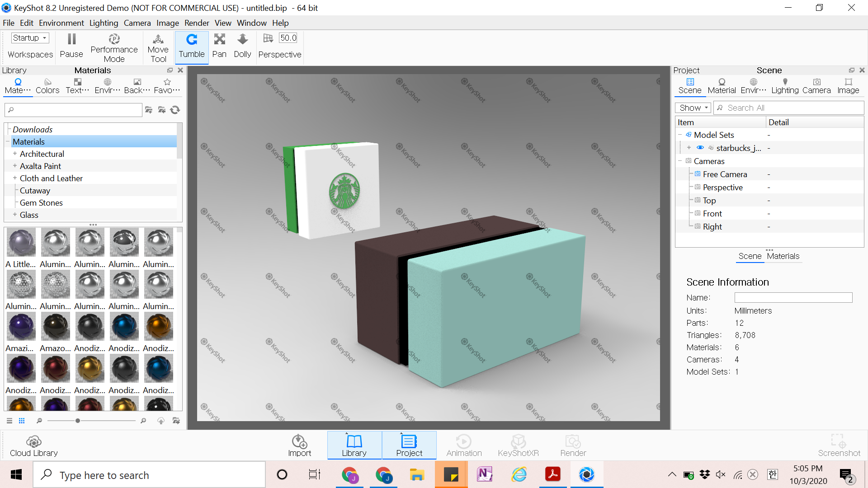The width and height of the screenshot is (868, 488).
Task: Open the Startup workspaces dropdown
Action: pos(30,38)
